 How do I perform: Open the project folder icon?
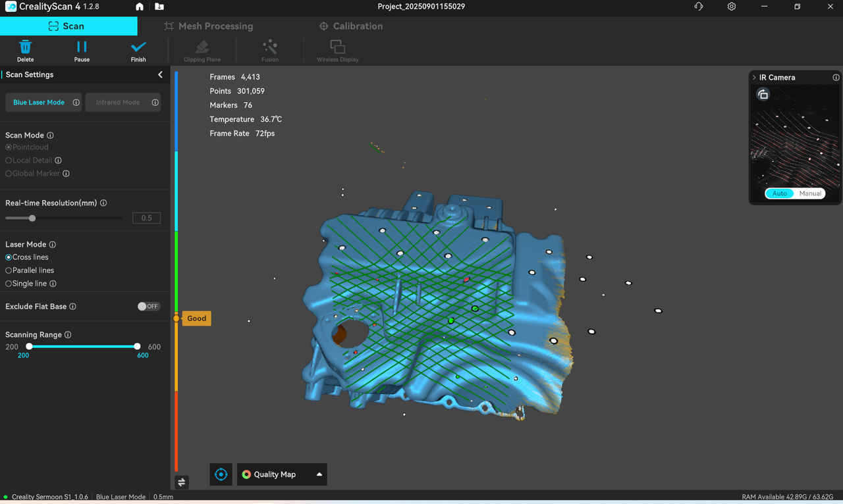[x=159, y=7]
